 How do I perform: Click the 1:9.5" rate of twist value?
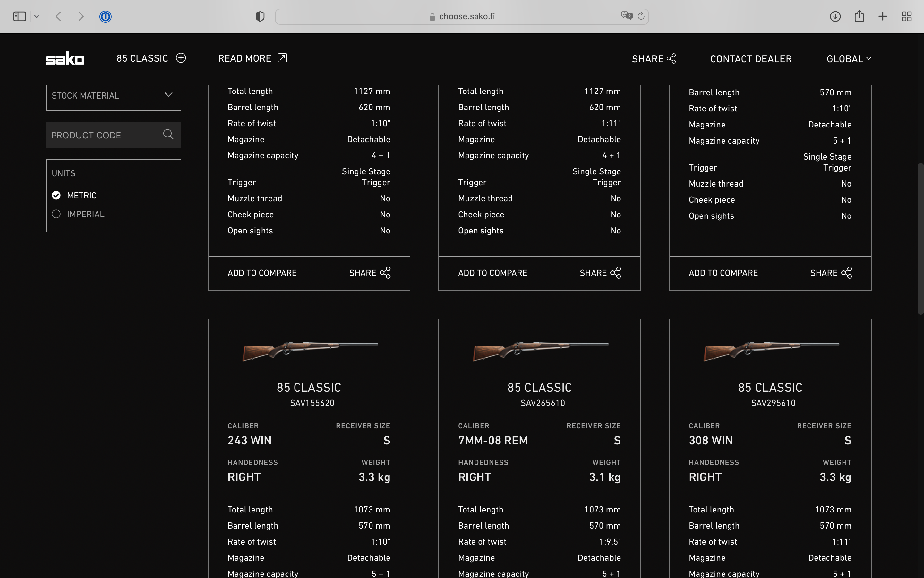pyautogui.click(x=610, y=542)
